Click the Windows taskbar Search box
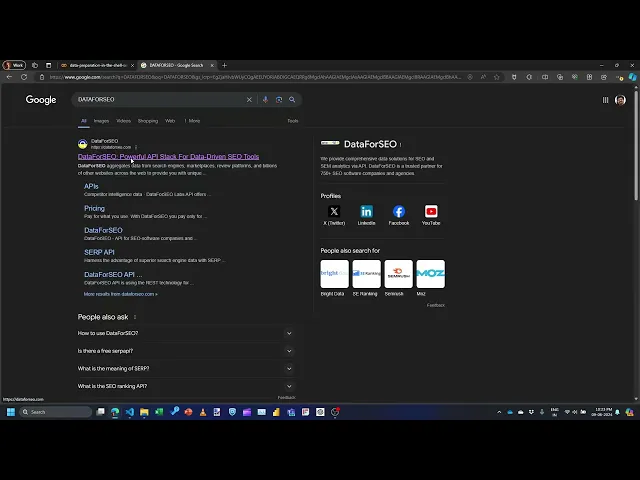This screenshot has height=480, width=640. click(x=55, y=412)
